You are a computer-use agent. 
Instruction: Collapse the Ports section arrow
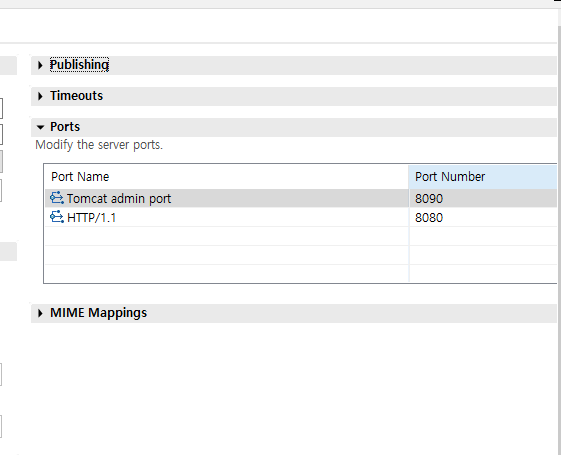click(x=40, y=127)
